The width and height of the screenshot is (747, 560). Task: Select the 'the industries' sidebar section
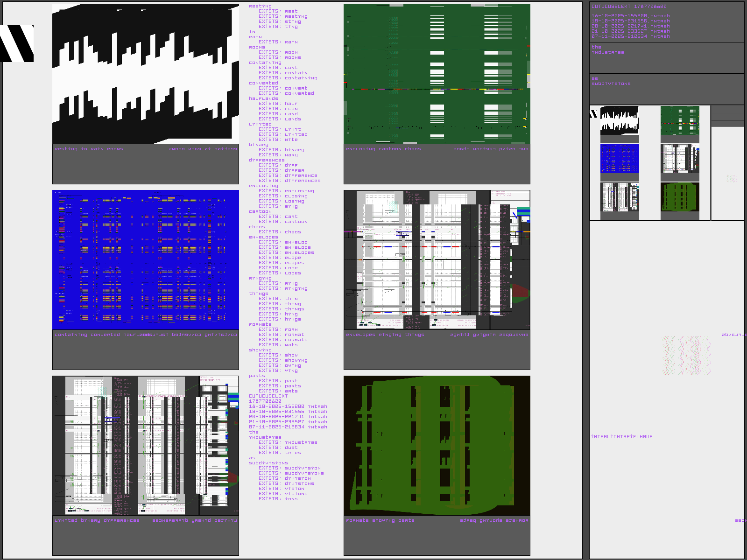pyautogui.click(x=607, y=50)
